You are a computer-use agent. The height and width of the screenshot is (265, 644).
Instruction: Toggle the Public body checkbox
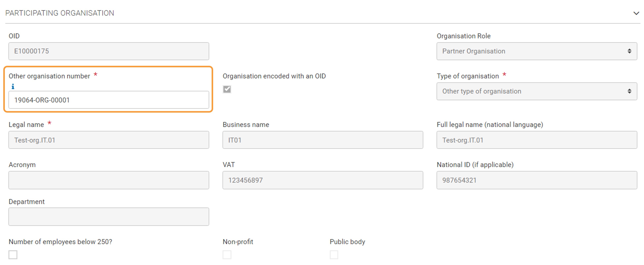pos(334,254)
